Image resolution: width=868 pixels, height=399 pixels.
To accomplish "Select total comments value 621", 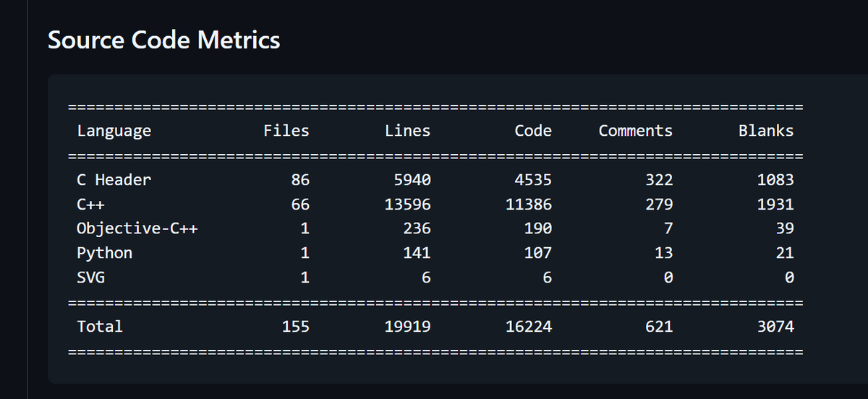I will tap(659, 327).
